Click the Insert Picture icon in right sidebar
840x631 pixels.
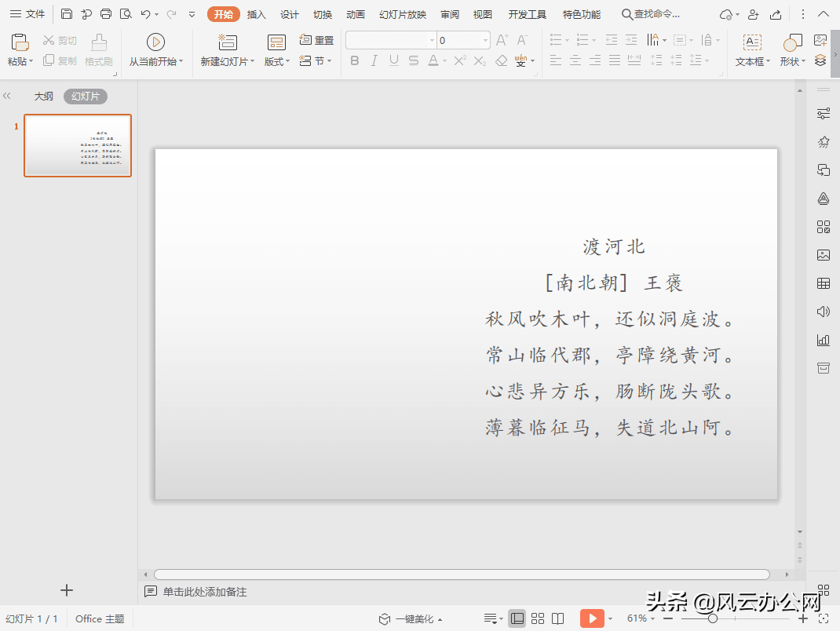point(823,254)
